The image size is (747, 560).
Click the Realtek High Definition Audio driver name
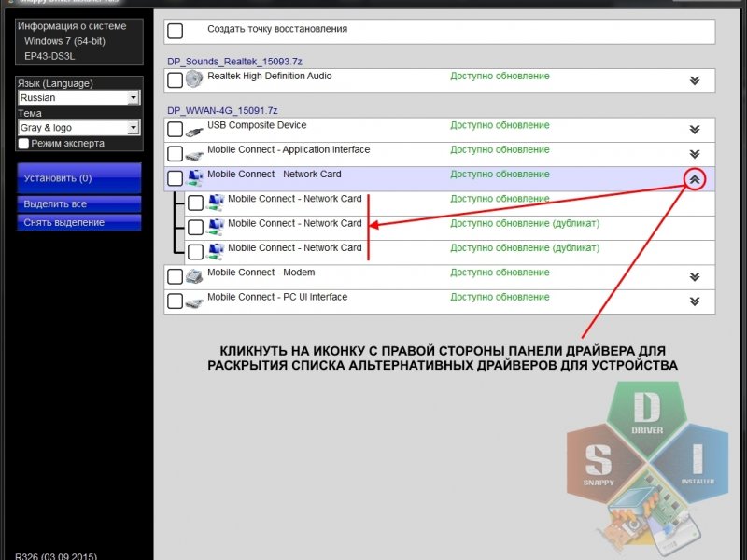pyautogui.click(x=270, y=77)
